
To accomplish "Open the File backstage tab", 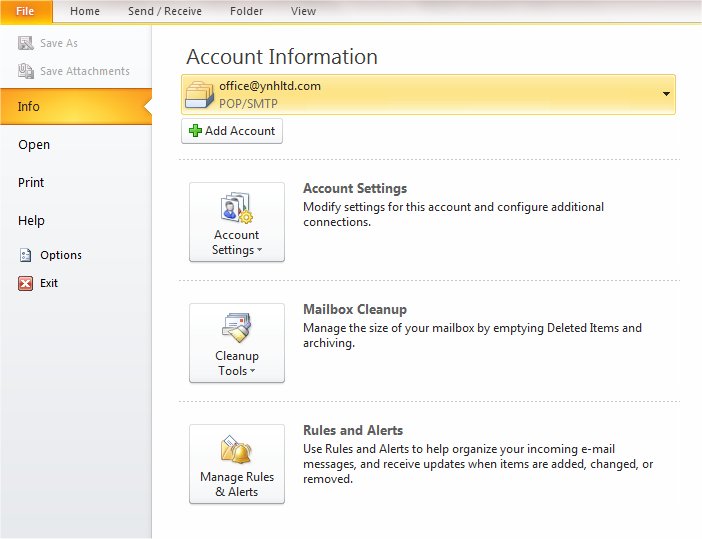I will (x=26, y=12).
